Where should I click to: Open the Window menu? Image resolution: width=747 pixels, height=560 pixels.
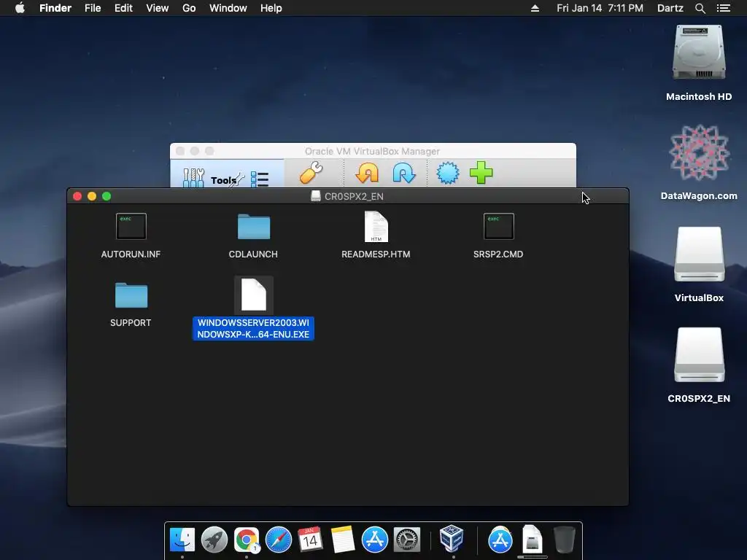(228, 8)
